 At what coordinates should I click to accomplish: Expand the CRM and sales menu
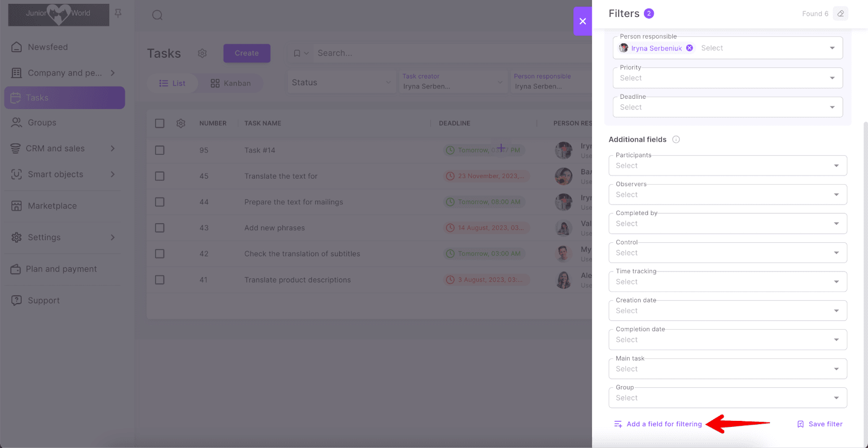(x=113, y=148)
